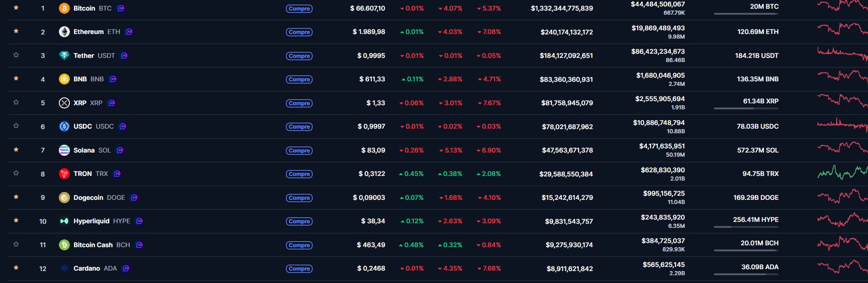Click the purple chart icon beside HYPE
This screenshot has height=283, width=868.
tap(139, 221)
